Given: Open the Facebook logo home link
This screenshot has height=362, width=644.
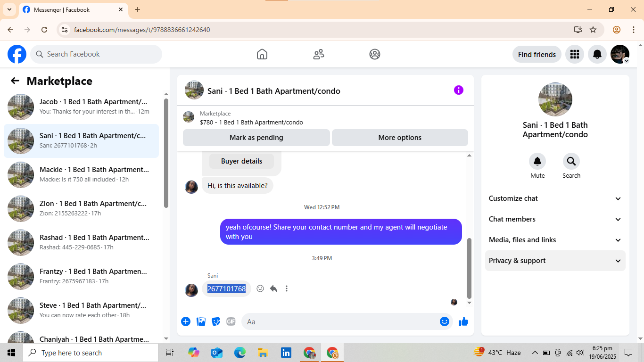Looking at the screenshot, I should click(17, 54).
